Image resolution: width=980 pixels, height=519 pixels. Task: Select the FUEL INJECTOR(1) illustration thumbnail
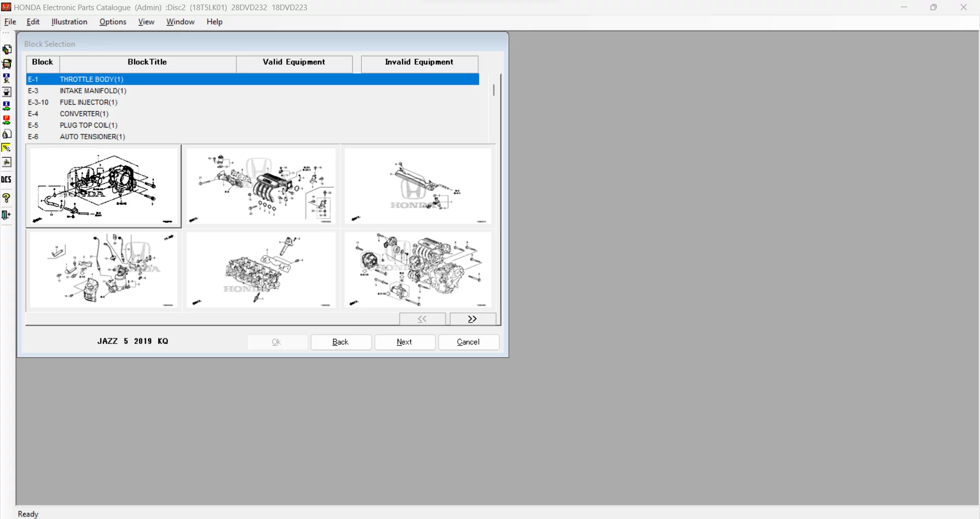418,186
